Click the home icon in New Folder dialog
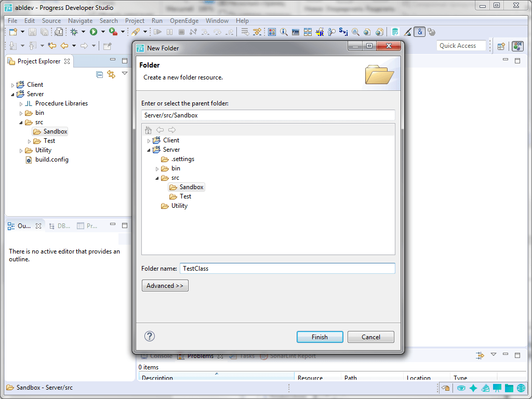The width and height of the screenshot is (532, 399). [x=148, y=130]
